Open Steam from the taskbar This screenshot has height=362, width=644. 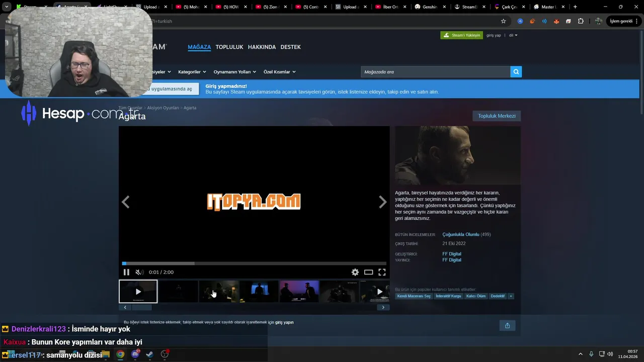tap(149, 354)
